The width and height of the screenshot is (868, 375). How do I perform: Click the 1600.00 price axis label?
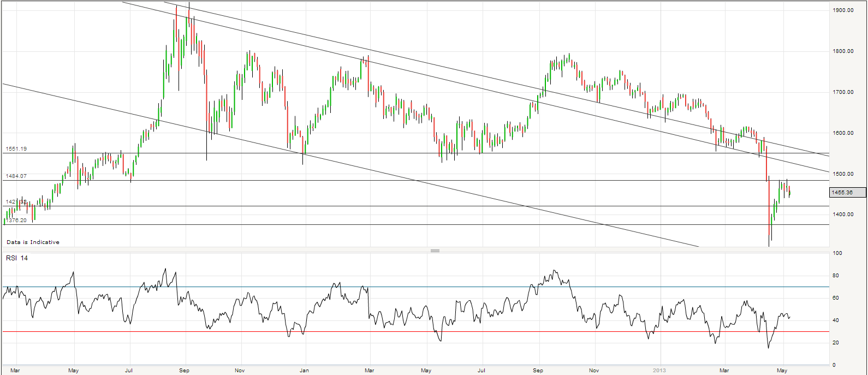(843, 133)
